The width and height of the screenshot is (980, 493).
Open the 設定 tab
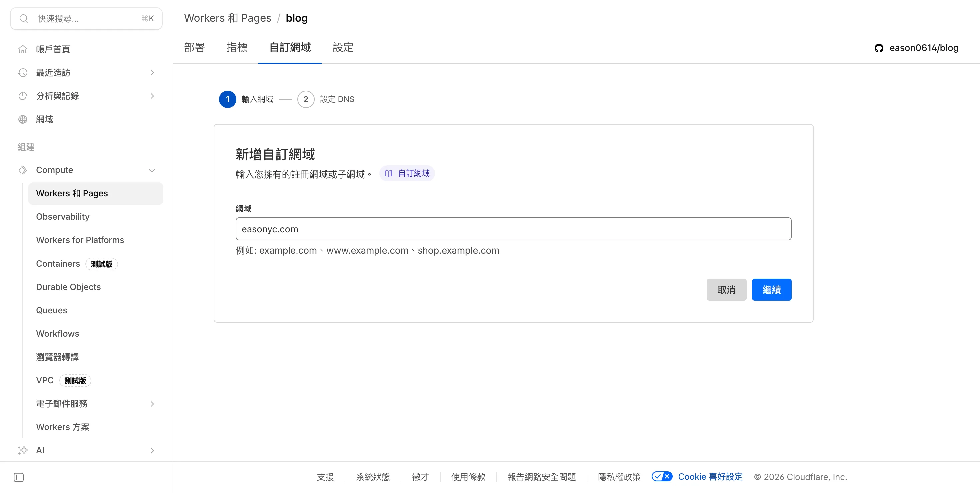coord(343,47)
